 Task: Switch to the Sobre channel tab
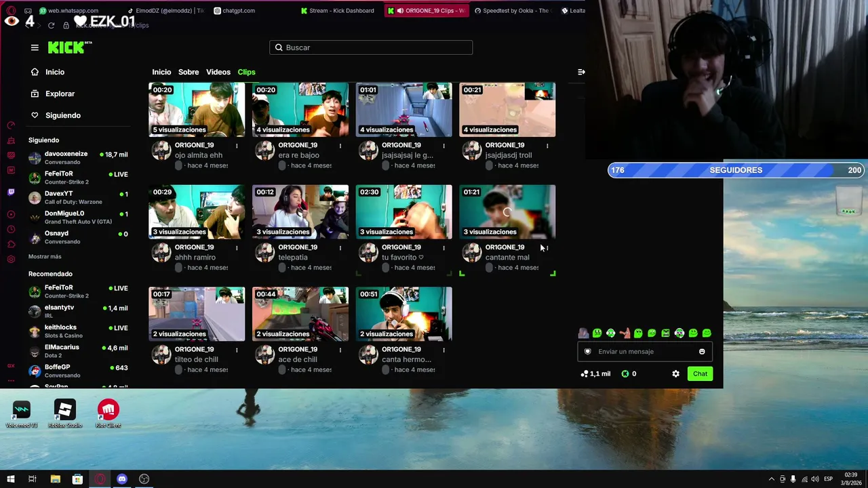189,72
